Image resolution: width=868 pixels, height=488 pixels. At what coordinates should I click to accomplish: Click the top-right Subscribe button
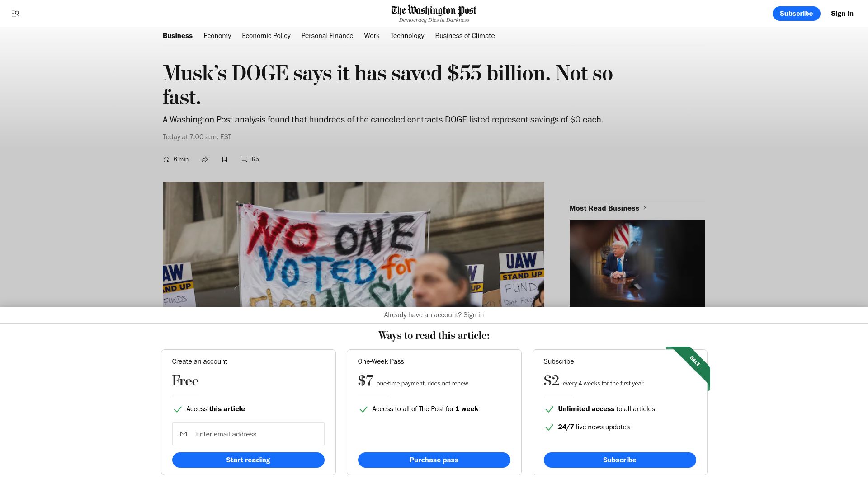coord(796,14)
